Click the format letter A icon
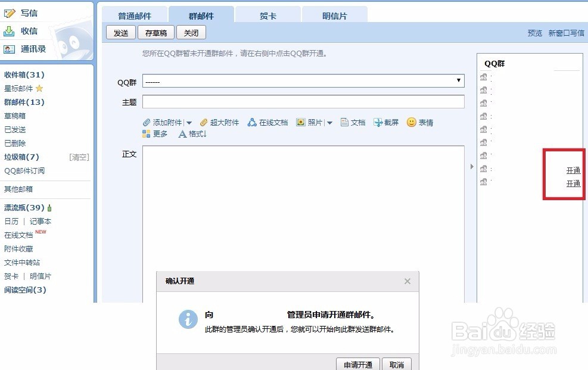Image resolution: width=588 pixels, height=370 pixels. pyautogui.click(x=182, y=134)
